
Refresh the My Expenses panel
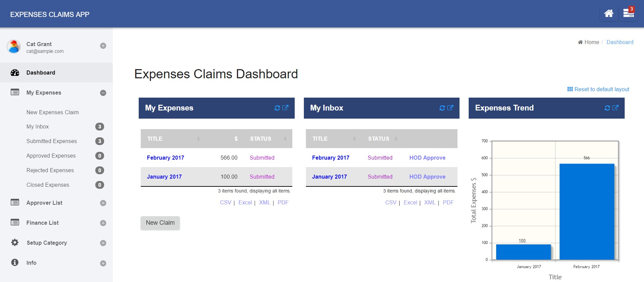pyautogui.click(x=277, y=108)
